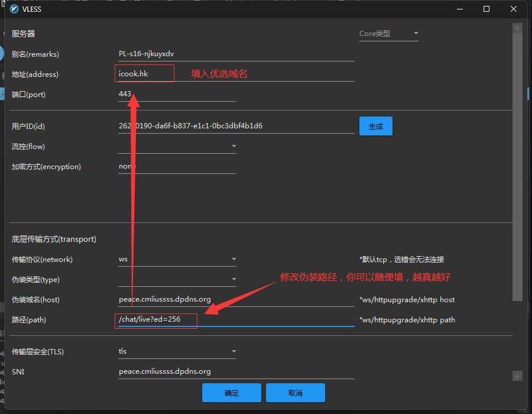The width and height of the screenshot is (532, 414).
Task: Click the scrollbar up arrow
Action: click(x=517, y=28)
